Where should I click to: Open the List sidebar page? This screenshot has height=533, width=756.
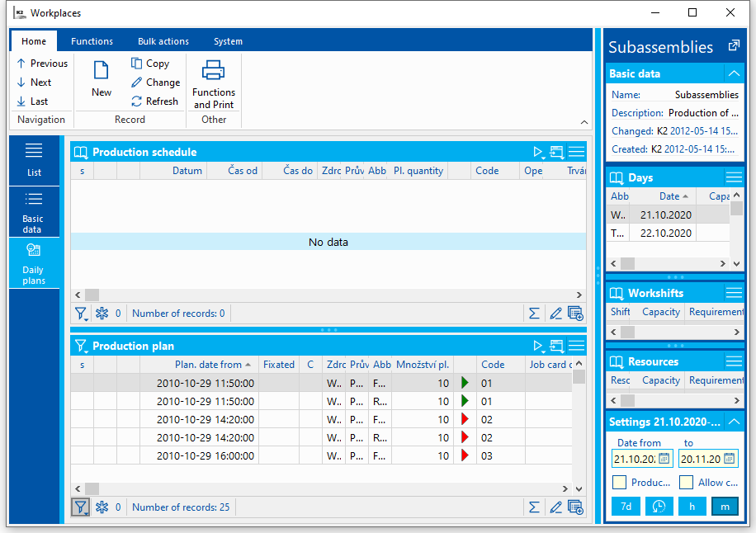34,160
